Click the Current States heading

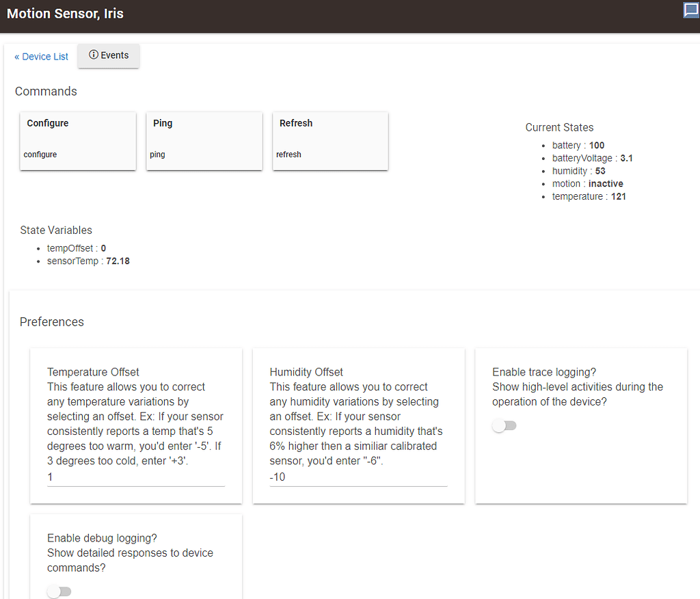click(559, 128)
